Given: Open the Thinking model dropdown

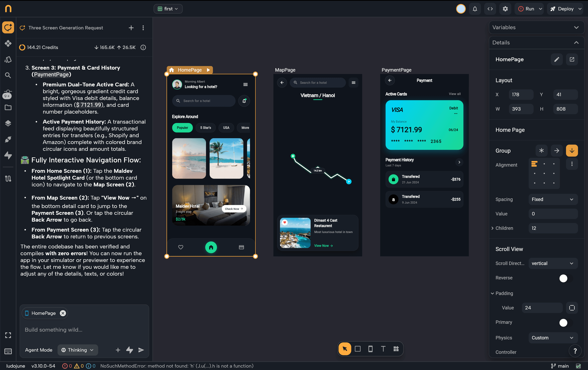Looking at the screenshot, I should click(78, 350).
